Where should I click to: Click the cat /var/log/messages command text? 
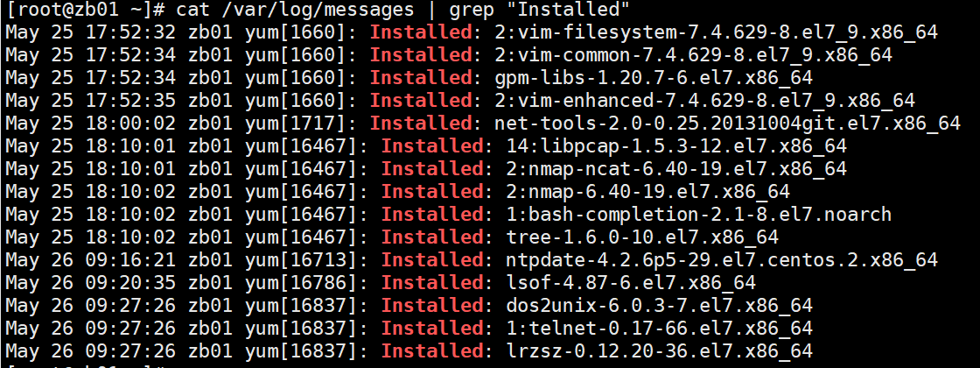[296, 10]
